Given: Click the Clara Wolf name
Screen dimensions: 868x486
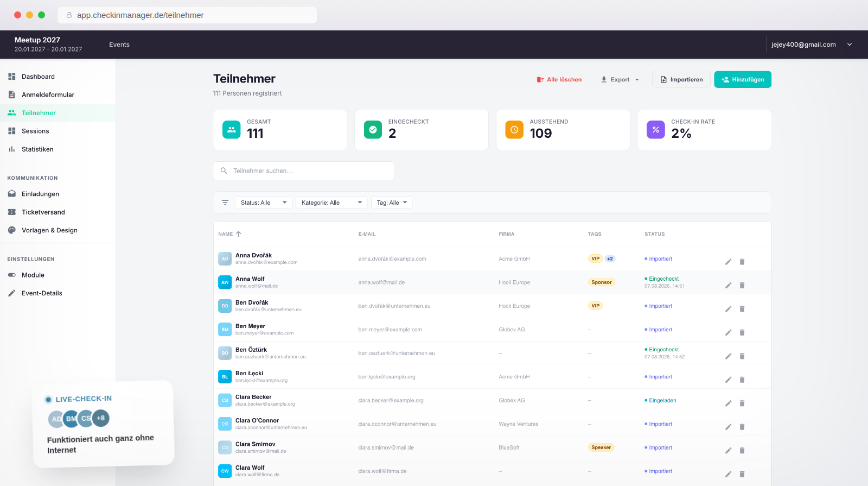Looking at the screenshot, I should click(250, 468).
